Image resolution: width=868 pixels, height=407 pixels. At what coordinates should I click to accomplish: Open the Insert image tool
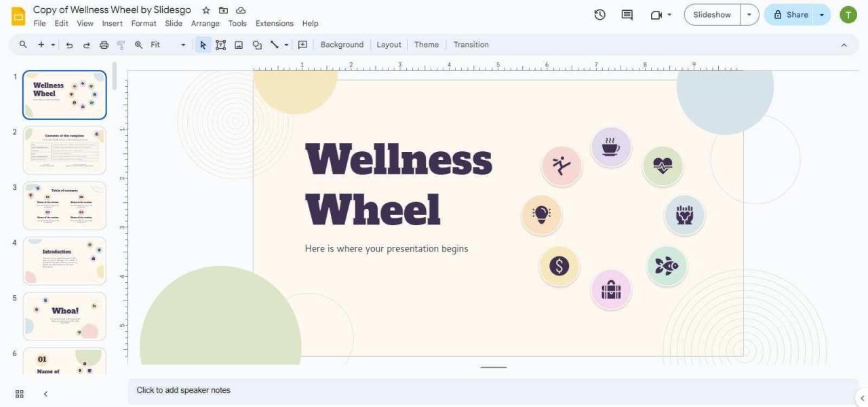tap(238, 44)
